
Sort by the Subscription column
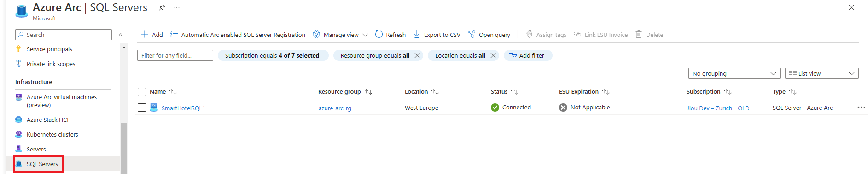(709, 92)
